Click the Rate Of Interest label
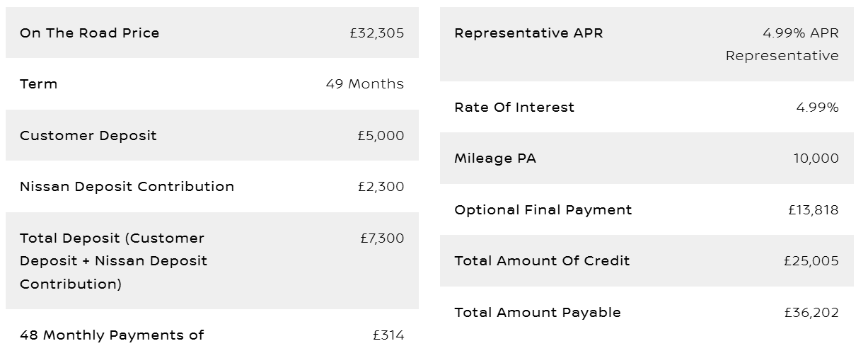This screenshot has width=868, height=358. coord(514,107)
